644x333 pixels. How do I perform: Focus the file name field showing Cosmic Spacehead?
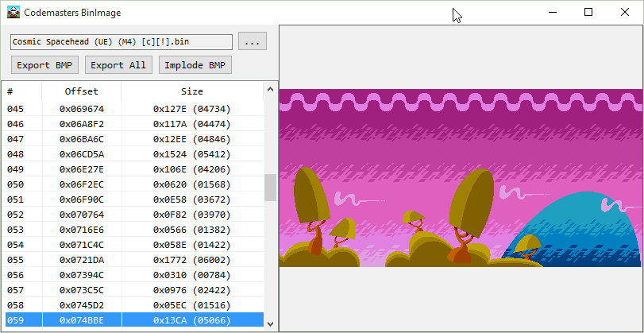pyautogui.click(x=121, y=41)
